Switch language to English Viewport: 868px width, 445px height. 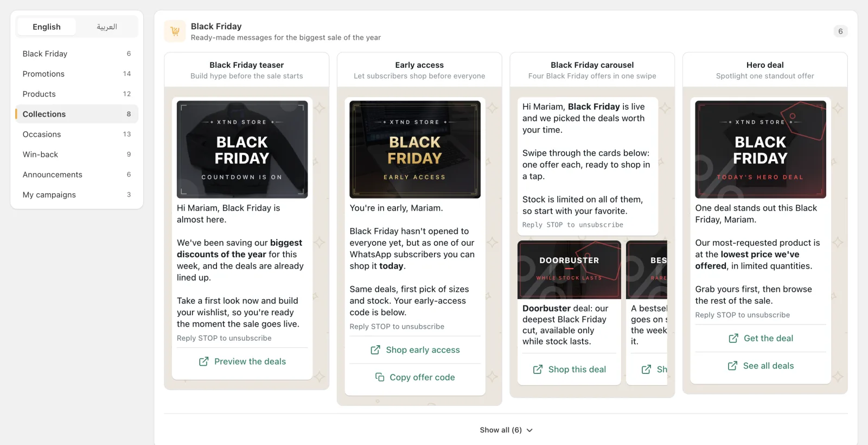pos(47,27)
